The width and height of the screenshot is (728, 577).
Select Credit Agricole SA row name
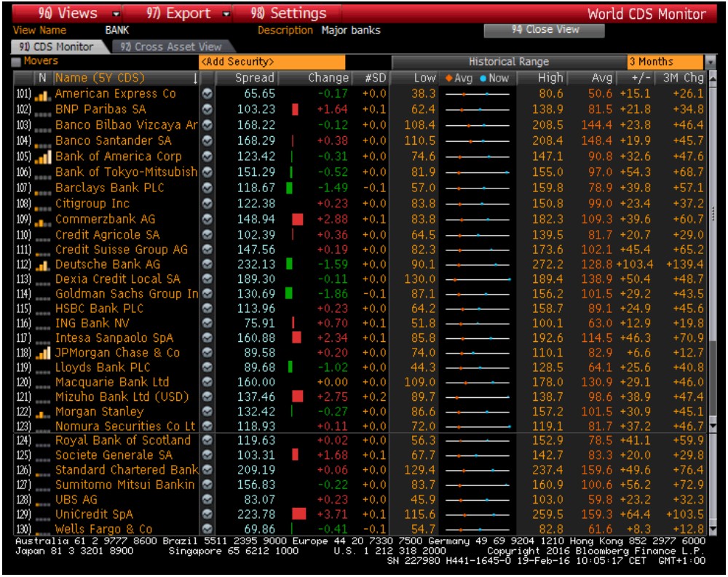click(107, 235)
